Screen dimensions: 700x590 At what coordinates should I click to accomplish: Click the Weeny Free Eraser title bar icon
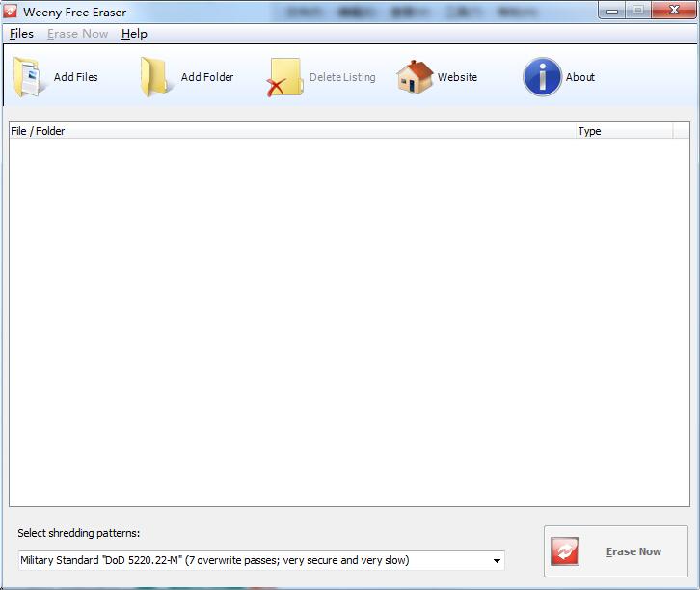point(10,11)
